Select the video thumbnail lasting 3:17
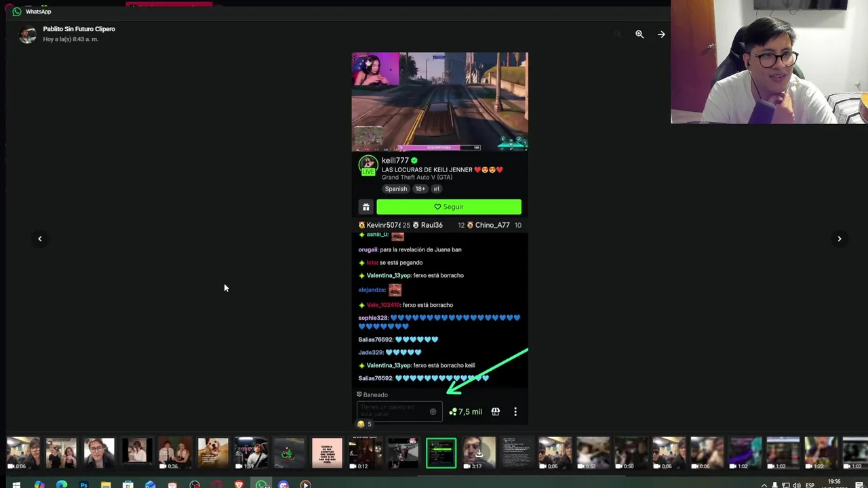868x488 pixels. pyautogui.click(x=479, y=453)
